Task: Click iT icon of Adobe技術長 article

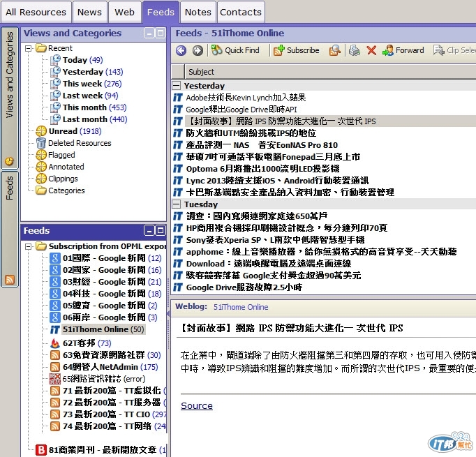Action: pos(178,98)
